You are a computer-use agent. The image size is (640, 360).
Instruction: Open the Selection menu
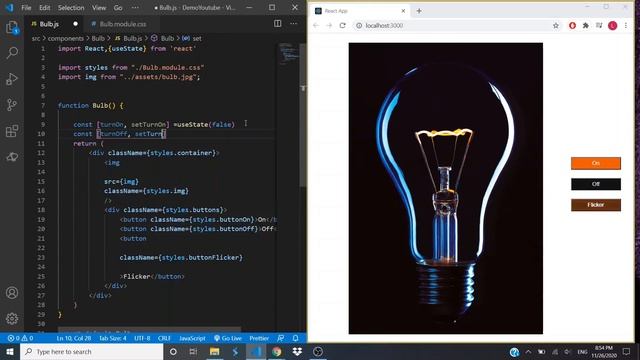71,8
